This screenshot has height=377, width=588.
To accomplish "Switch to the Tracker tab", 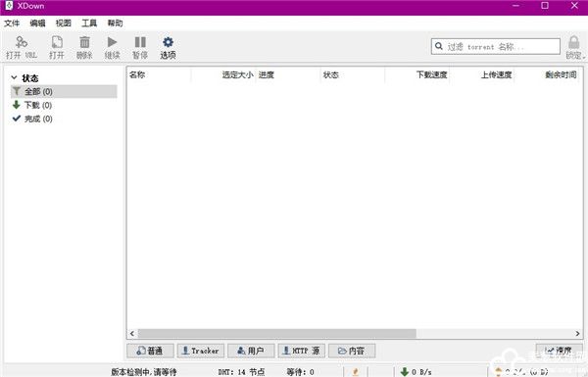I will click(x=201, y=351).
